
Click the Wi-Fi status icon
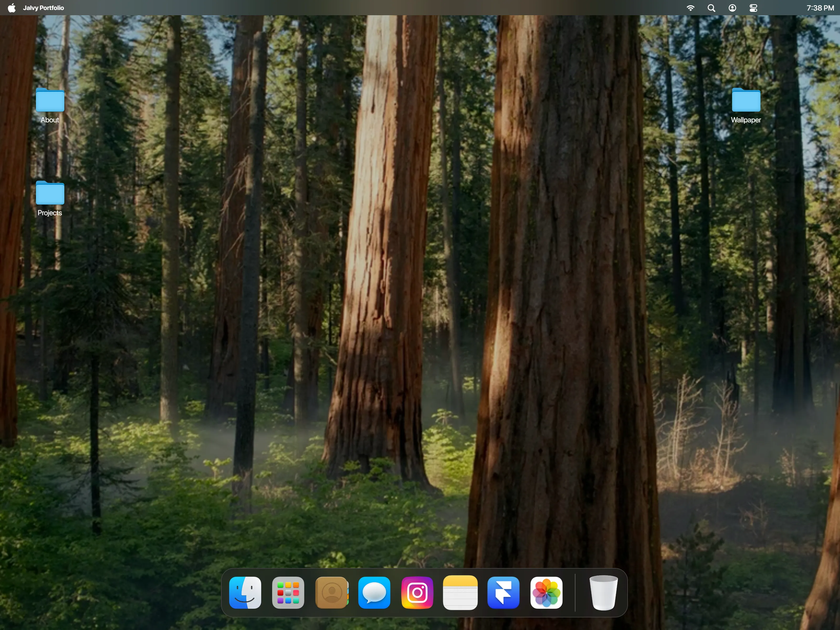(x=690, y=8)
